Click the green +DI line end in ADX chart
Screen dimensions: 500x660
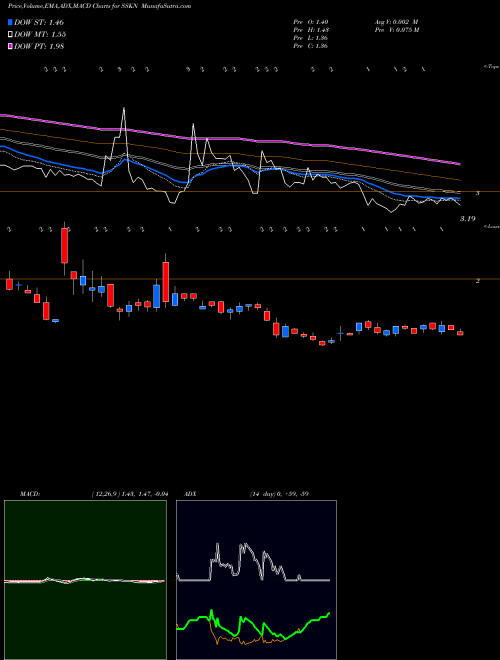(328, 614)
